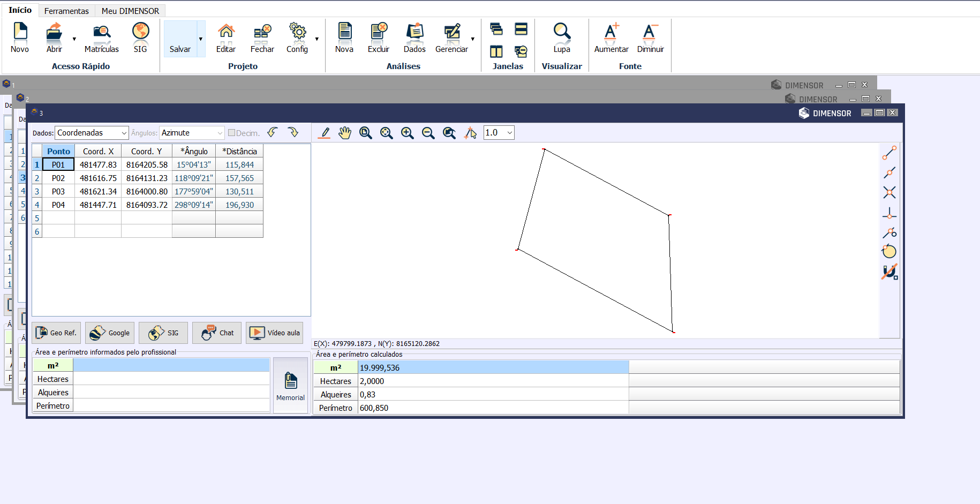Switch to the Ferramentas tab
Viewport: 980px width, 504px height.
pyautogui.click(x=66, y=11)
